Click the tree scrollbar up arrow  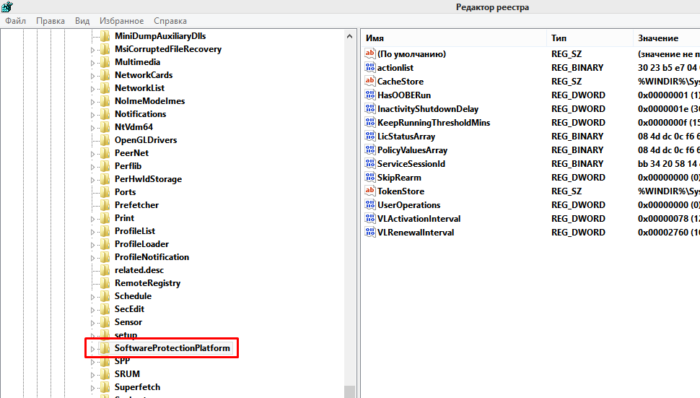pyautogui.click(x=350, y=37)
